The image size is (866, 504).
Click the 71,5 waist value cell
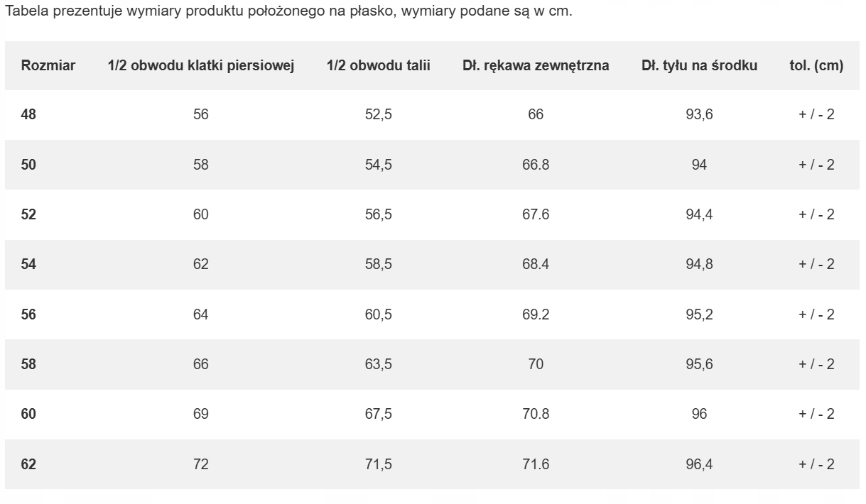click(378, 464)
